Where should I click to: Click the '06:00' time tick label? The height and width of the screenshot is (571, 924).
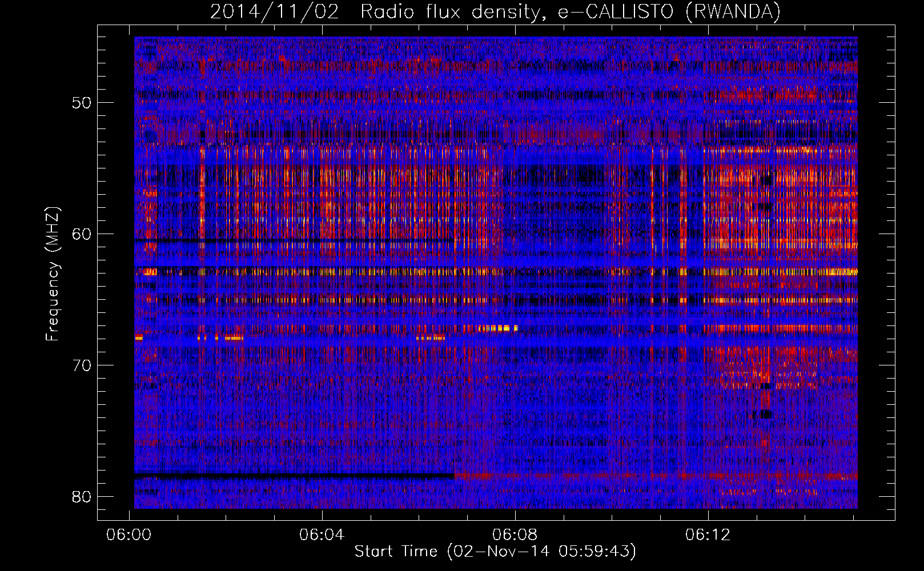pos(129,535)
